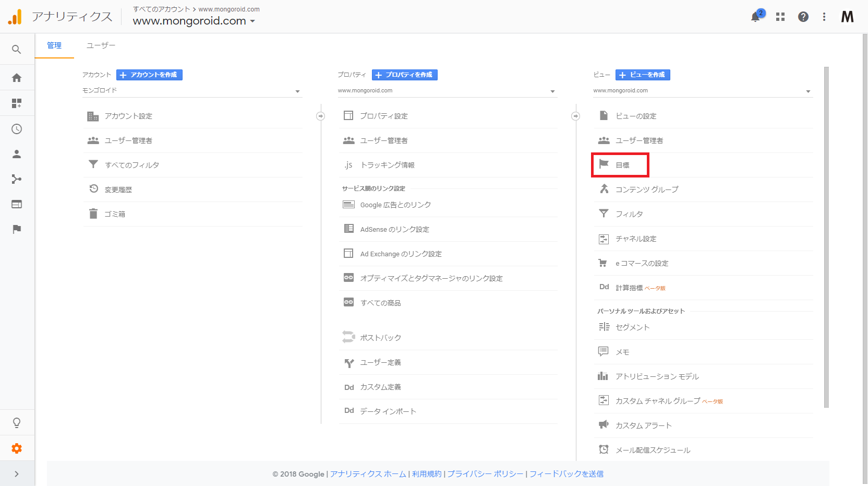Select the 管理 tab

[54, 45]
